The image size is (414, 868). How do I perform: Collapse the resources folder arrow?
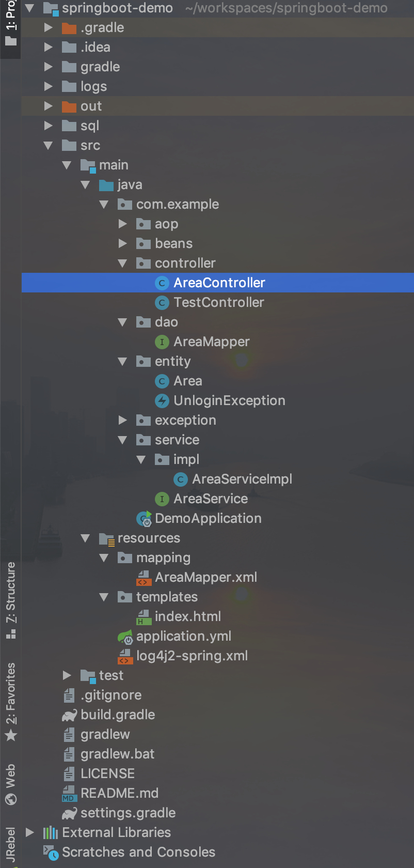(x=85, y=538)
